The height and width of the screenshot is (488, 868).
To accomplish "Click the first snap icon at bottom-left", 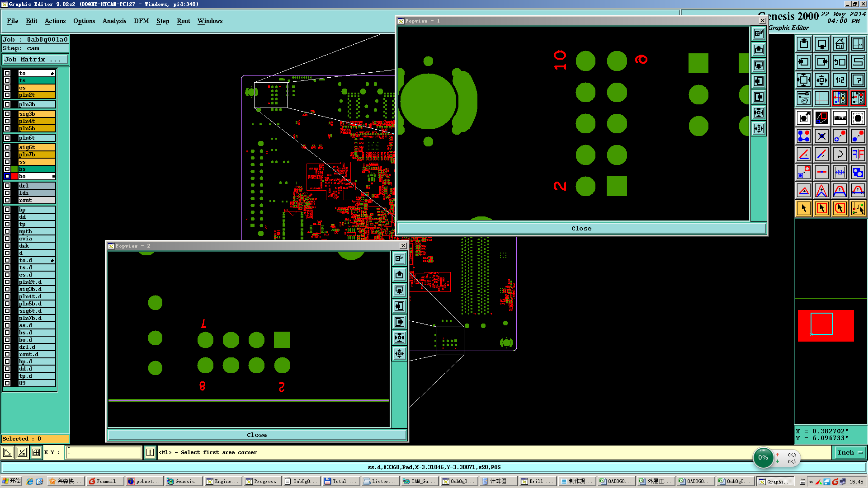I will [x=8, y=452].
